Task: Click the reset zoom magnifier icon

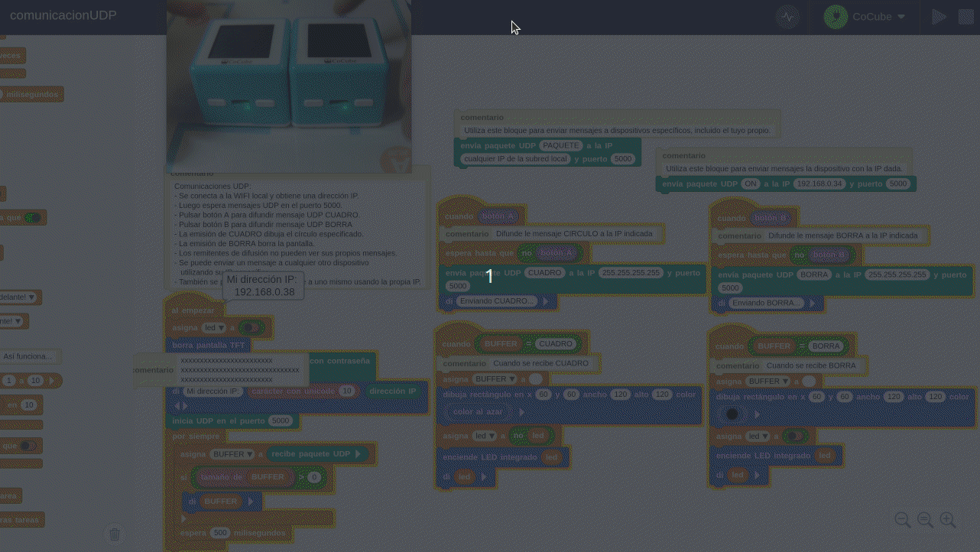Action: (x=925, y=520)
